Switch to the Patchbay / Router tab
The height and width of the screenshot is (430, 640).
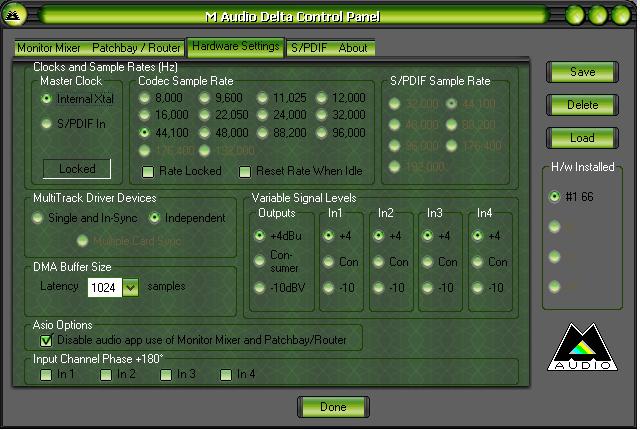click(x=136, y=48)
